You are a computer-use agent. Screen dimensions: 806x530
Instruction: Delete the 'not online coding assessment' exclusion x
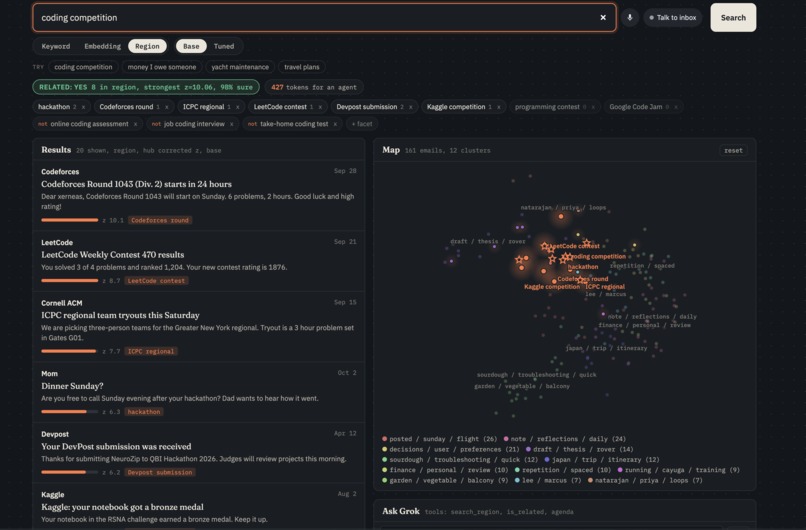coord(135,124)
